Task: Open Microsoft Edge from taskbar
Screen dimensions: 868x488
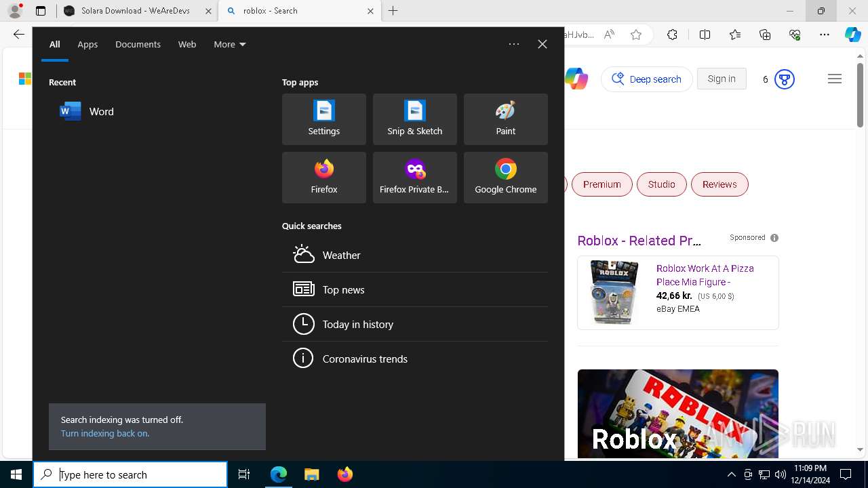Action: click(279, 474)
